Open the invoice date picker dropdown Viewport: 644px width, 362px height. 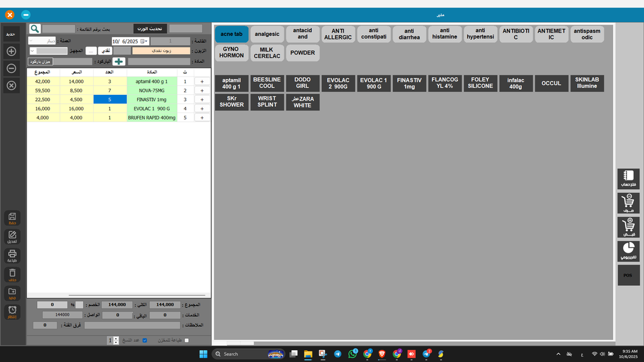[144, 41]
